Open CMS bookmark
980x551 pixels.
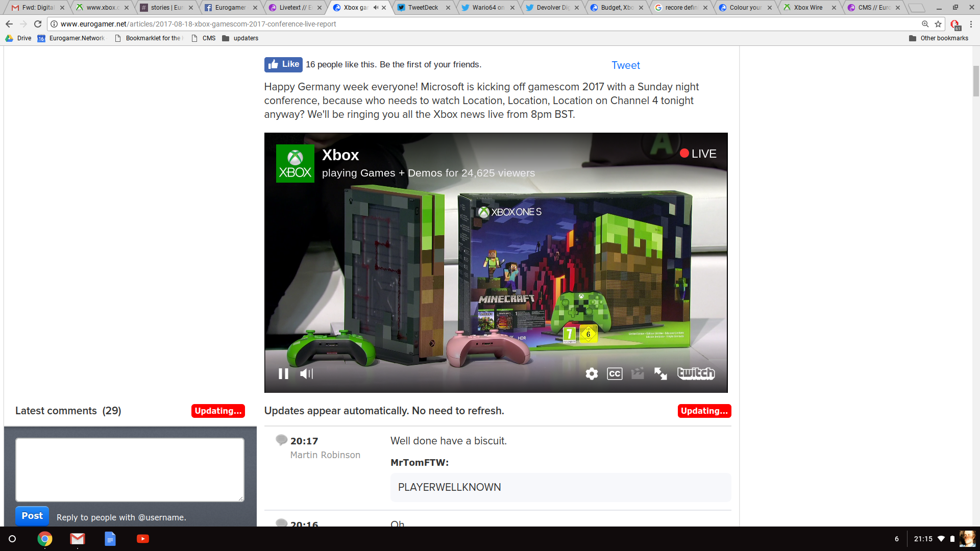tap(203, 38)
